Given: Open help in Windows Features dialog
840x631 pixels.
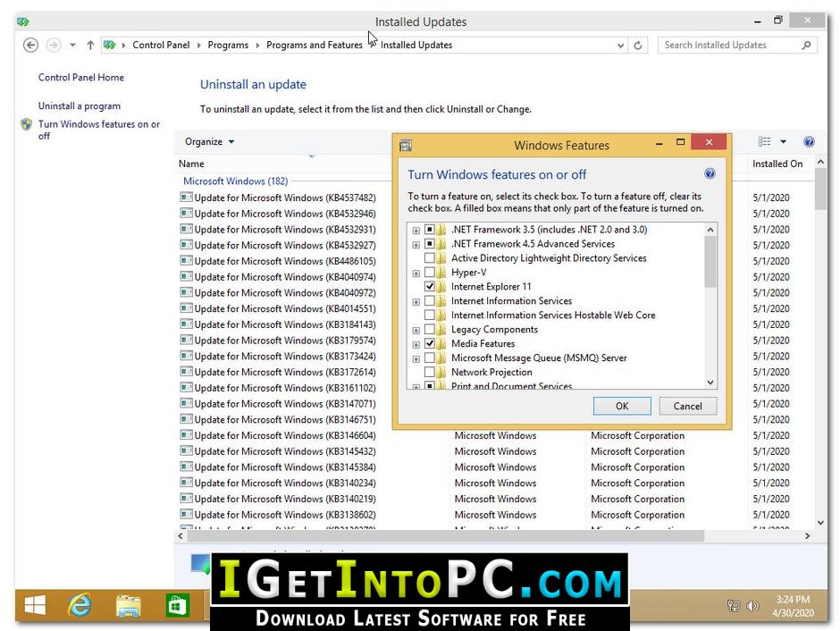Looking at the screenshot, I should 710,173.
